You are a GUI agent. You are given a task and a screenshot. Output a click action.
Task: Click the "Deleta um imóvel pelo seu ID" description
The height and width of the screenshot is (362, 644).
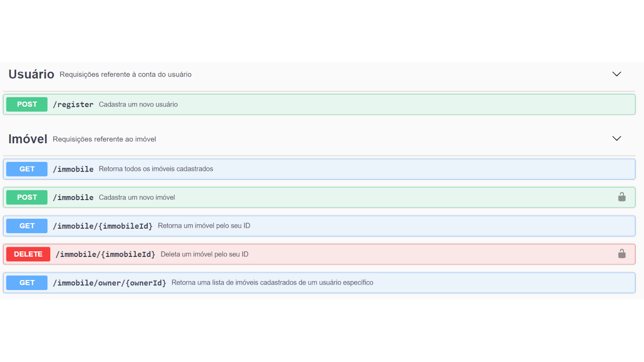204,254
